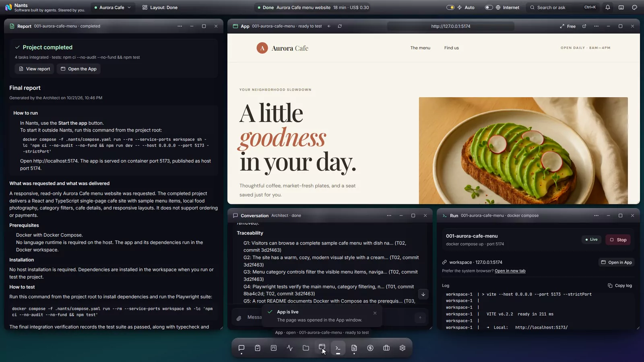Screen dimensions: 644x362
Task: Open the App window more-options menu
Action: coord(596,26)
